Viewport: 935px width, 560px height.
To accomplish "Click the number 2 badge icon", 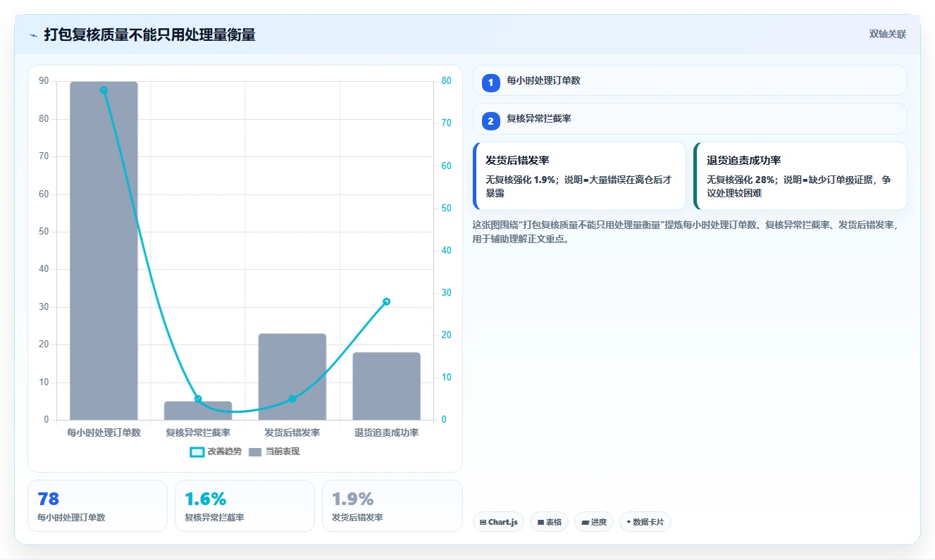I will (491, 121).
